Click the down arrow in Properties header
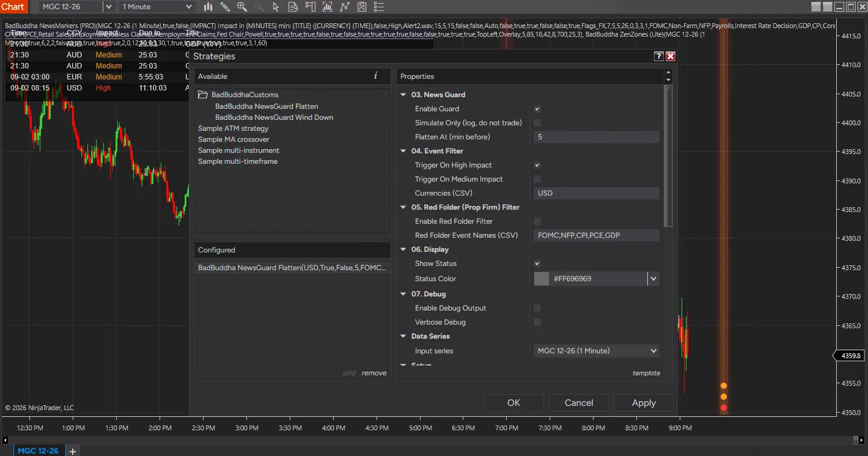Viewport: 868px width, 456px height. point(668,80)
